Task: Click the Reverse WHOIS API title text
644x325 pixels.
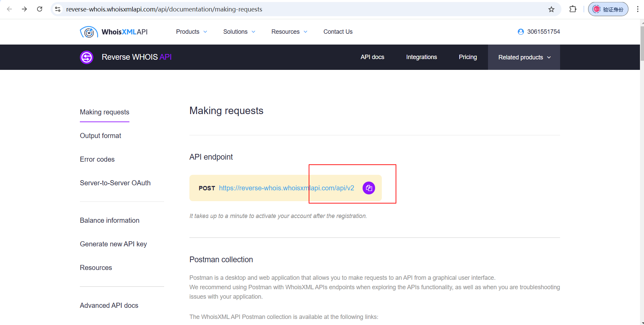Action: 136,57
